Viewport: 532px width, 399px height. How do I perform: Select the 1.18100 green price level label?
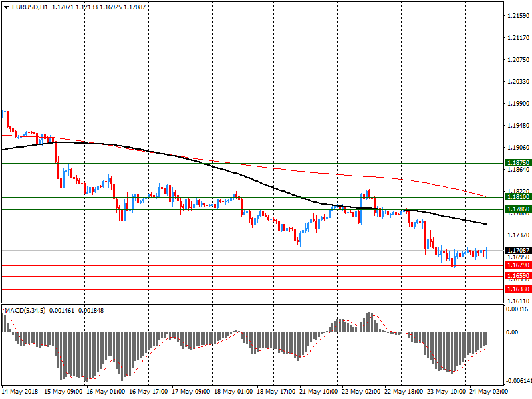(x=518, y=197)
